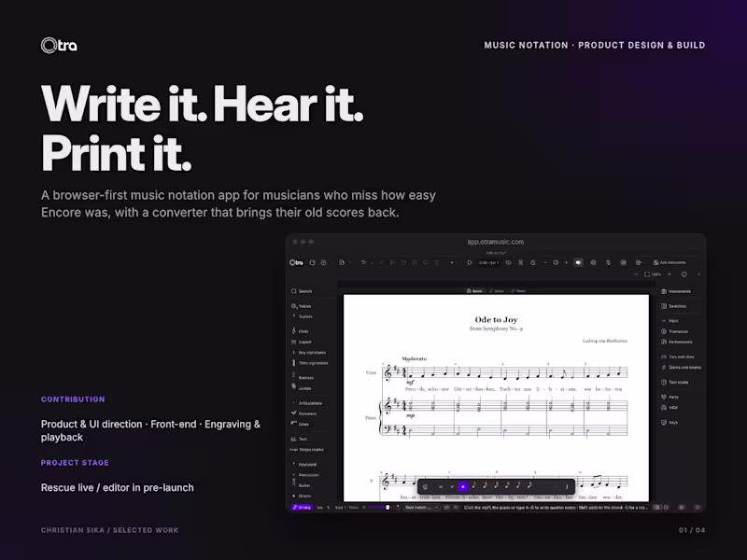
Task: Start playback with the play triangle icon
Action: coord(470,262)
